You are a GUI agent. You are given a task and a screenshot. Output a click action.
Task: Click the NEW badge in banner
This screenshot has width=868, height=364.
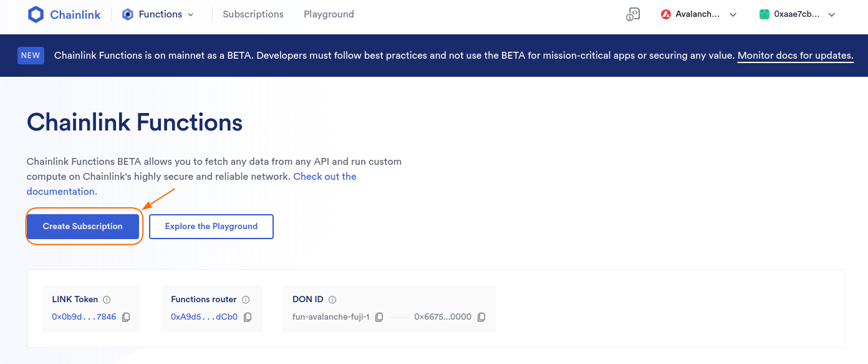[31, 56]
